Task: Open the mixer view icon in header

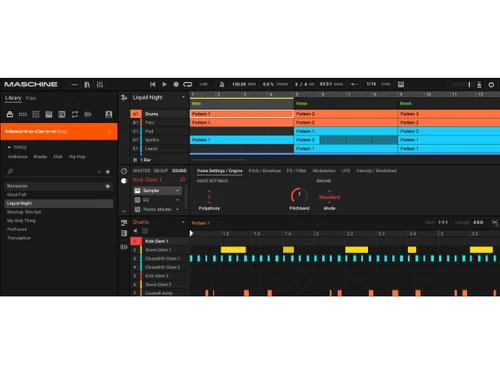Action: coord(100,85)
